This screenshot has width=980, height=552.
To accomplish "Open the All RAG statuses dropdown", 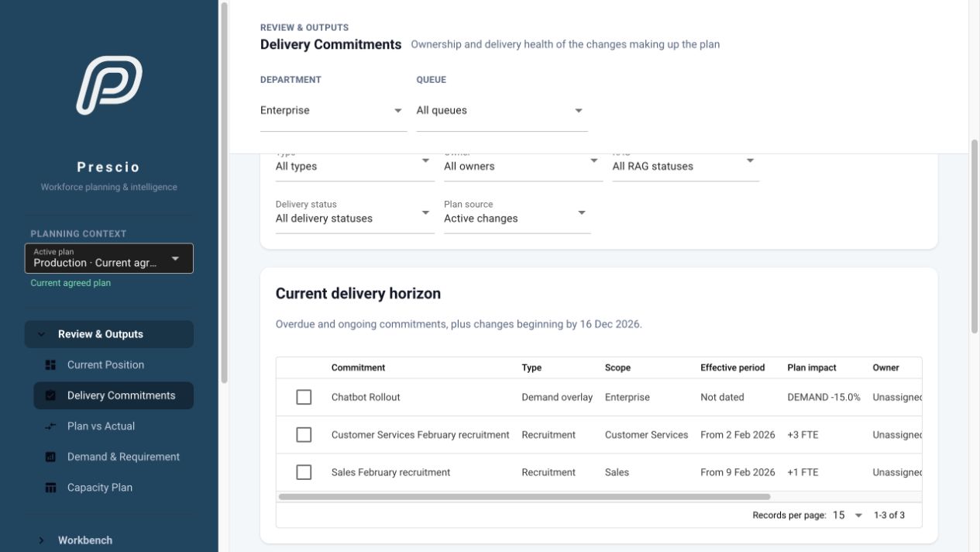I will [686, 165].
